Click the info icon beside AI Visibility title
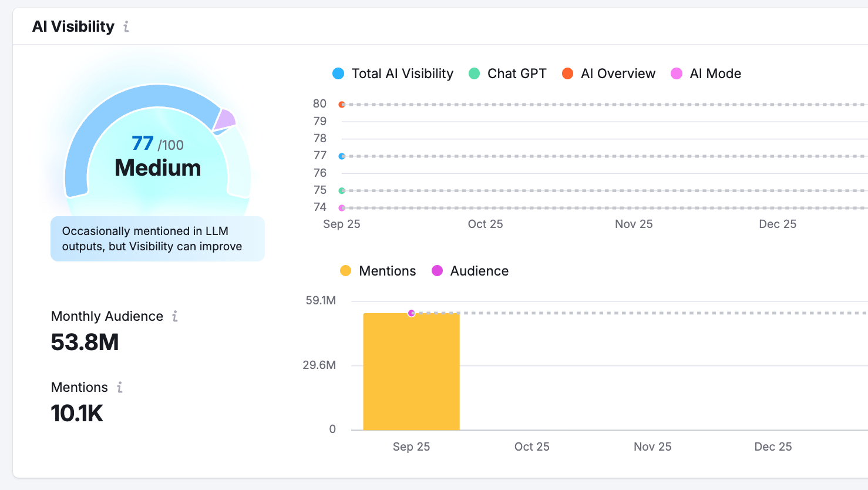 126,26
